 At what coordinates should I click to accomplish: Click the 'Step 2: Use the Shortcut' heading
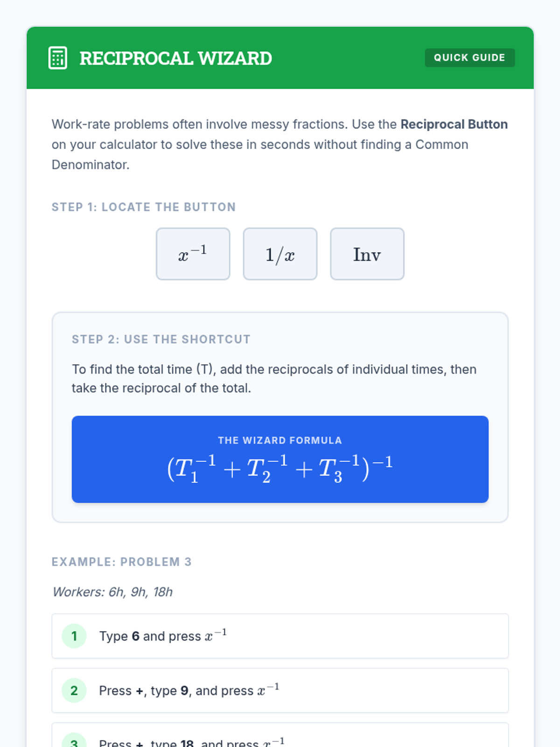click(161, 339)
